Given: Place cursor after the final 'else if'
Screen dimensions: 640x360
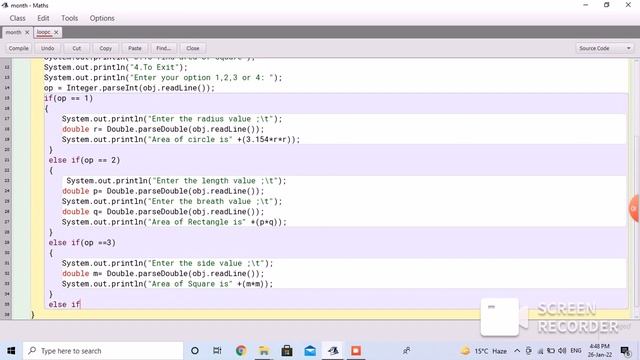Looking at the screenshot, I should click(x=81, y=304).
